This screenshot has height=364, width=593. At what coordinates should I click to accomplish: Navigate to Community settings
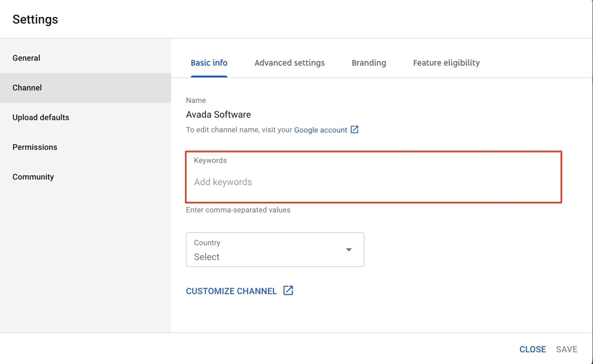click(x=33, y=177)
